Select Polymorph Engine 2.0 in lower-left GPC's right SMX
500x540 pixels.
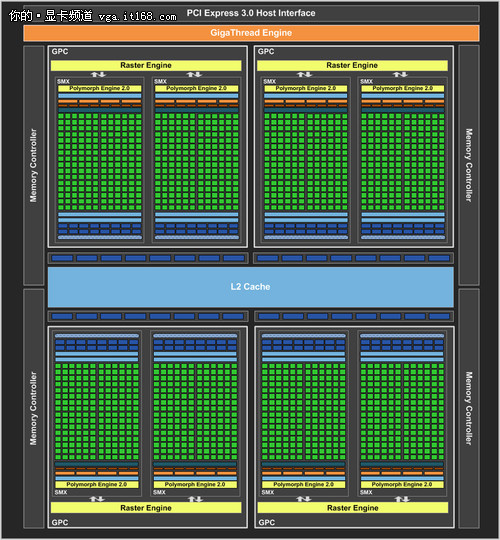pyautogui.click(x=195, y=485)
